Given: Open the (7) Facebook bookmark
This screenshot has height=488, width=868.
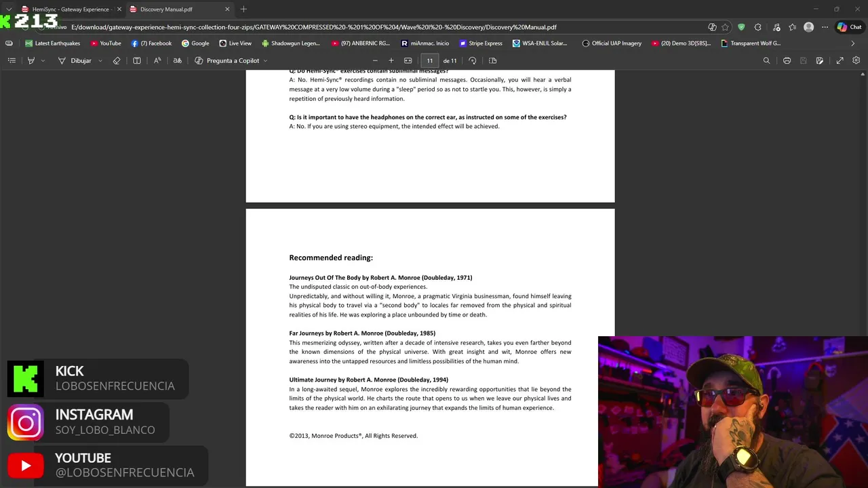Looking at the screenshot, I should (151, 43).
